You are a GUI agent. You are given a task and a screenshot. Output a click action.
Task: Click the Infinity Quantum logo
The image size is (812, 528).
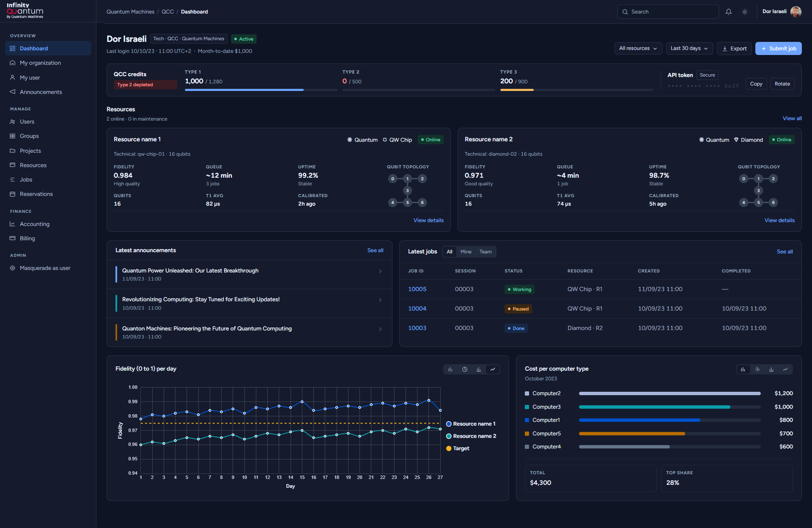[25, 11]
